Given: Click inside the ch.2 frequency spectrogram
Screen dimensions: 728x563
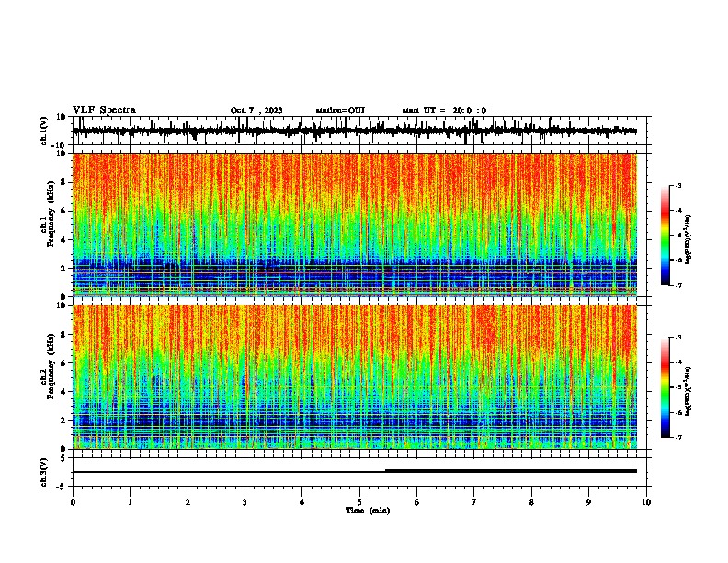Looking at the screenshot, I should (355, 377).
